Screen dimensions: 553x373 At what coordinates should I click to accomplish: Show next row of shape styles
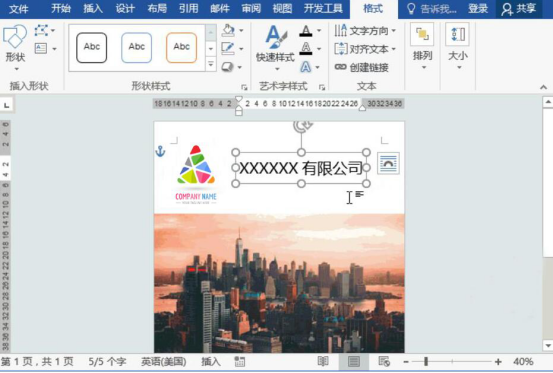pos(211,49)
